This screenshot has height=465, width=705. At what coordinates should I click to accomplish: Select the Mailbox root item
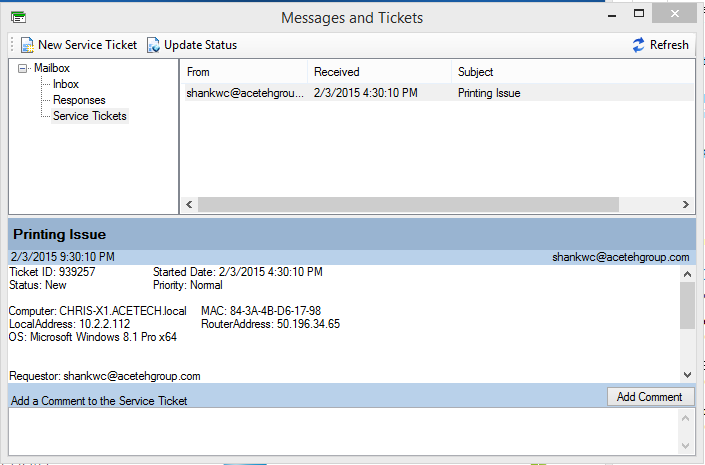coord(52,68)
